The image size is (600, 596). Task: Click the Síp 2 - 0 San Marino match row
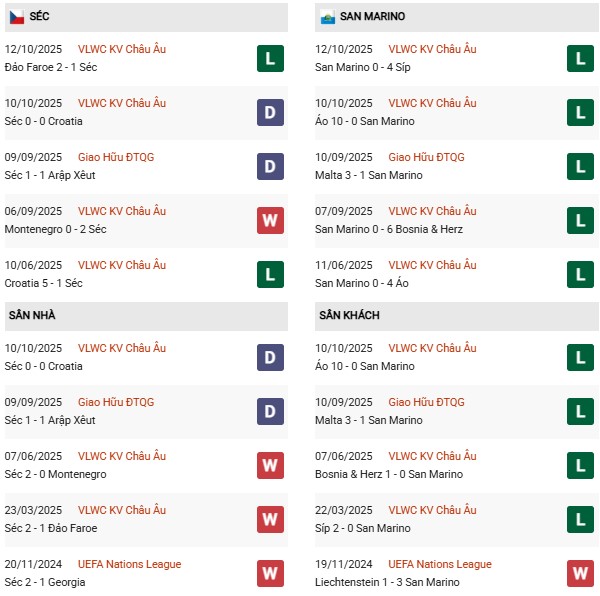[362, 528]
